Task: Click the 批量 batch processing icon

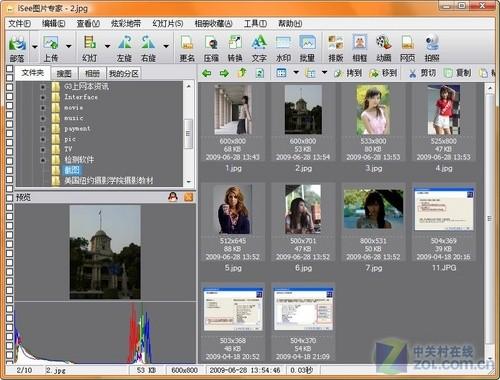Action: click(307, 48)
